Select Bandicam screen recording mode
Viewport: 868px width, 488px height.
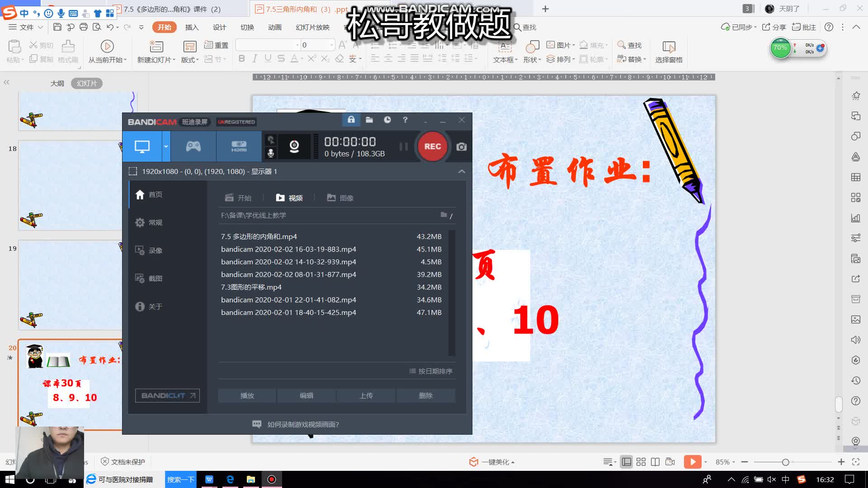(142, 146)
